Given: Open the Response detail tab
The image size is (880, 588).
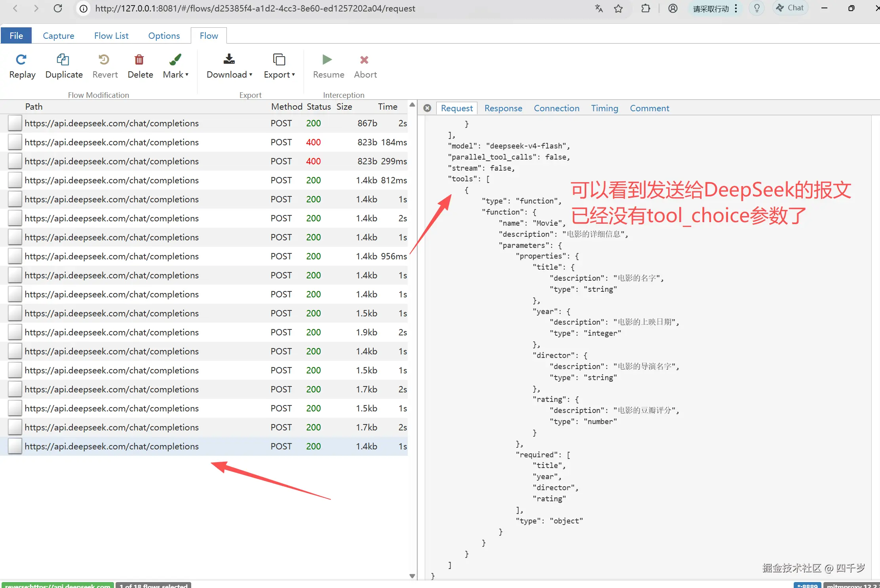Looking at the screenshot, I should coord(503,108).
